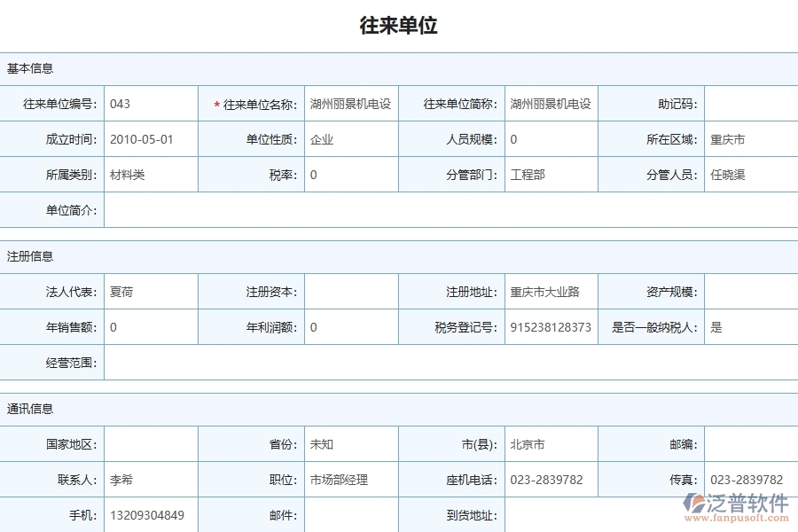Click the 泛普软件 logo icon

[697, 500]
